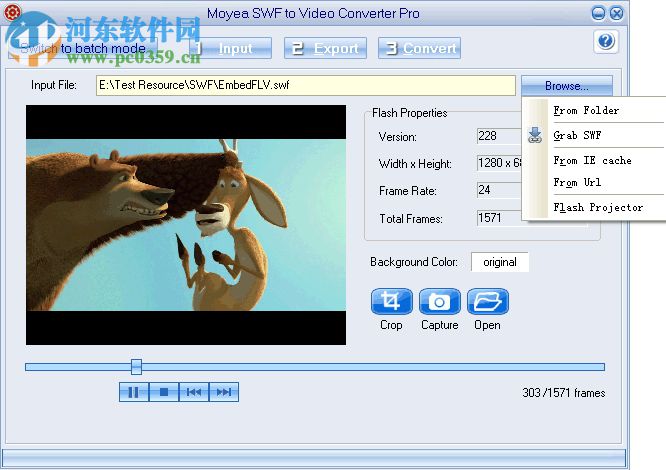Viewport: 666px width, 470px height.
Task: Click the Input File path field
Action: pyautogui.click(x=306, y=85)
